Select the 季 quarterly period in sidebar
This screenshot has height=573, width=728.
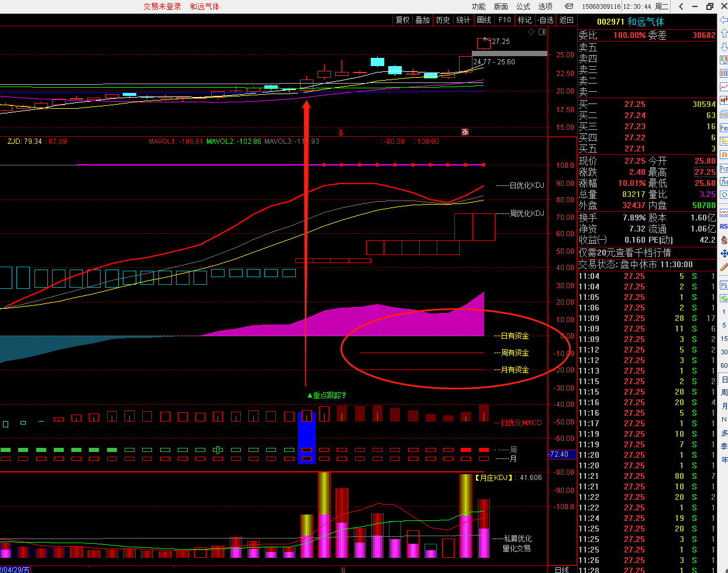pos(724,446)
